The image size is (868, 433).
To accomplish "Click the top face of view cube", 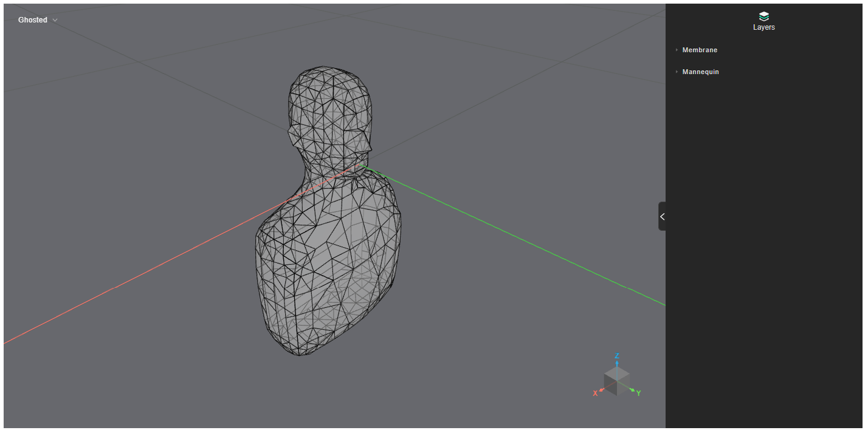I will pos(617,373).
